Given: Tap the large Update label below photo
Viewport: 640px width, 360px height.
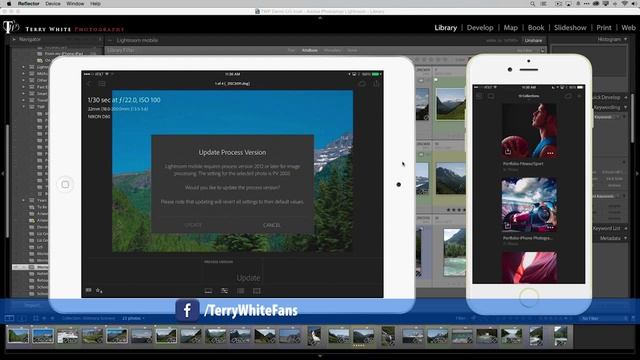Looking at the screenshot, I should point(248,278).
